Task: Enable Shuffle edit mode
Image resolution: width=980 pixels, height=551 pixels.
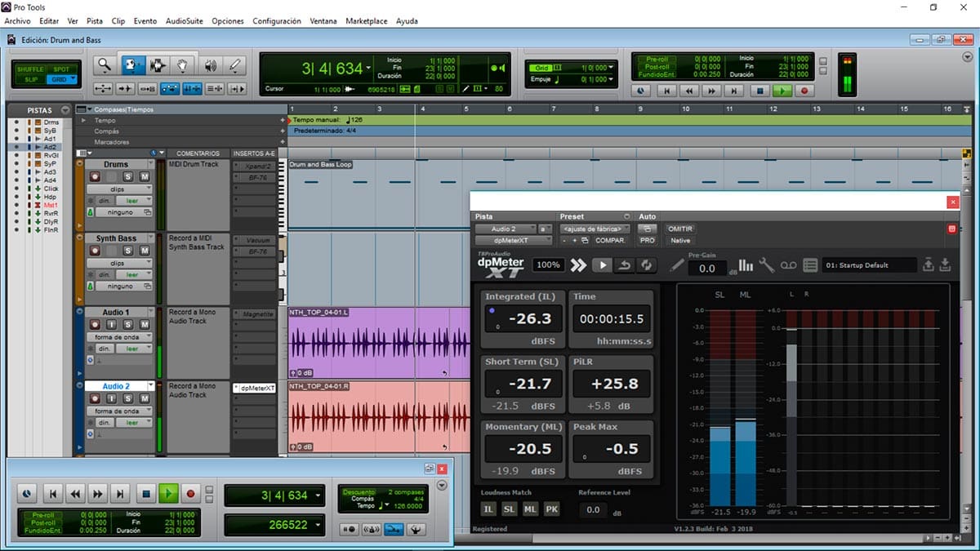Action: click(31, 69)
